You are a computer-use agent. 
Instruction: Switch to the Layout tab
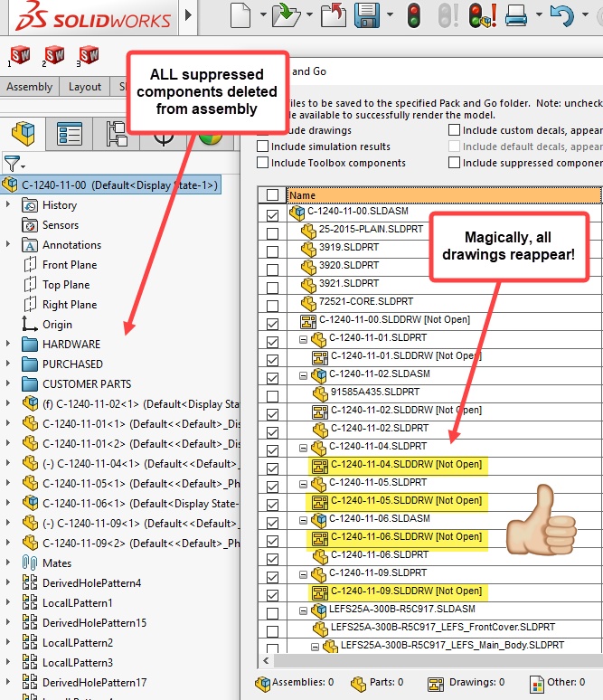pos(85,87)
